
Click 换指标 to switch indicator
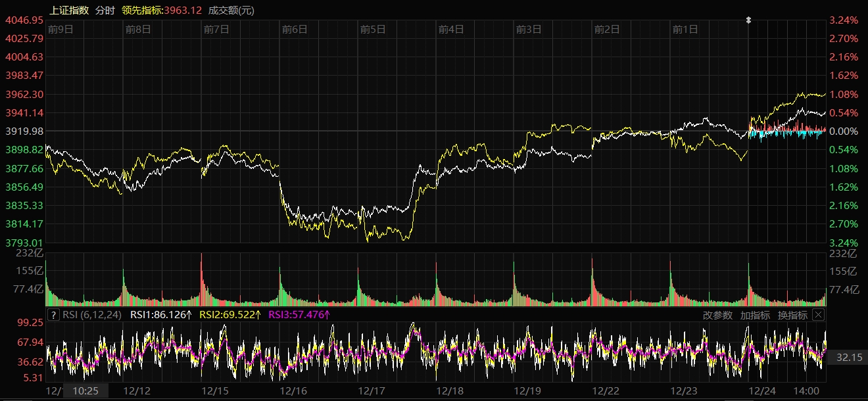coord(792,315)
